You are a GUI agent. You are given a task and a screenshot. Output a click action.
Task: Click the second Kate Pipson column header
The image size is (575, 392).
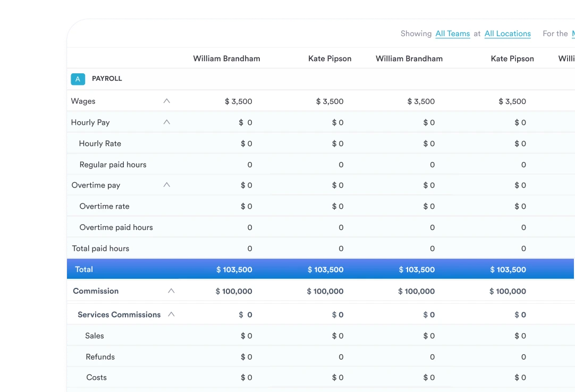512,58
